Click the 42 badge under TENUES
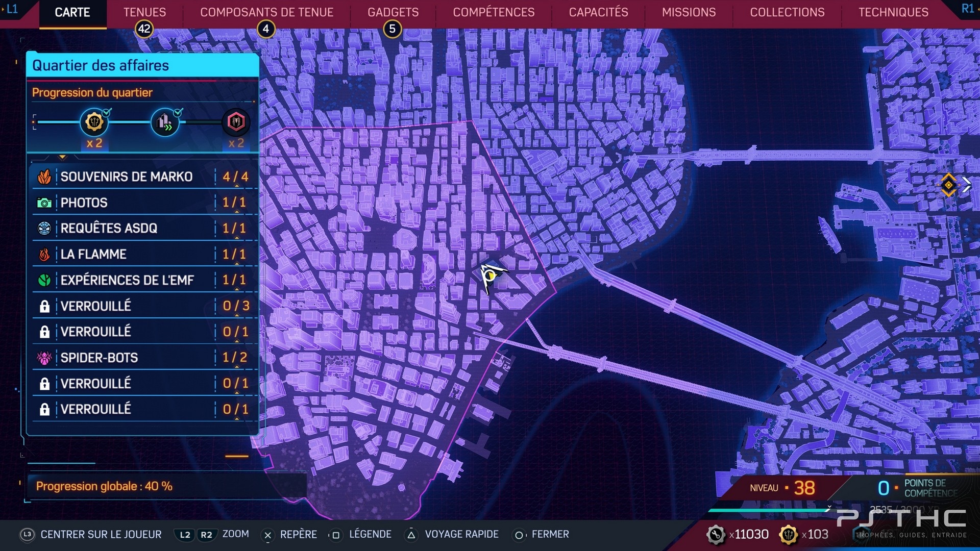This screenshot has width=980, height=551. click(144, 29)
